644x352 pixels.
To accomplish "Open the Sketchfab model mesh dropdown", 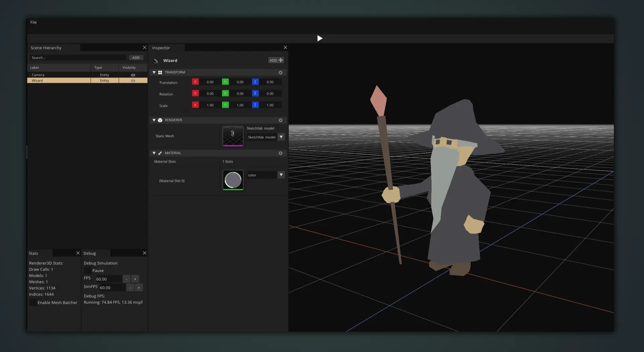I will [281, 137].
